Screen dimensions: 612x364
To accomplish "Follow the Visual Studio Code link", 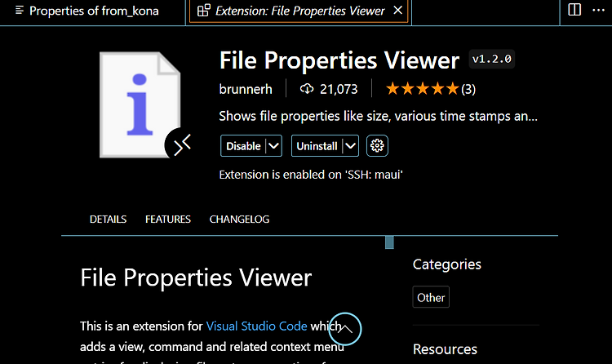I will point(256,326).
